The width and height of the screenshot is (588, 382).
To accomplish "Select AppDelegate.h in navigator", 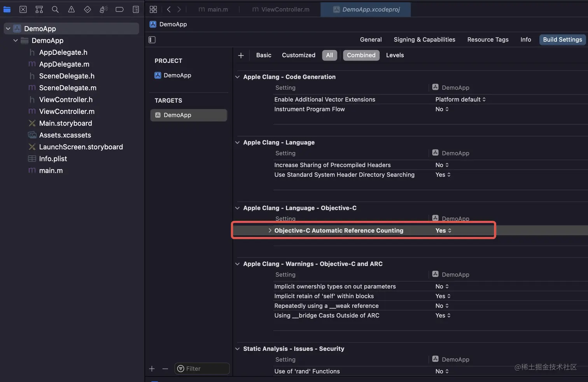I will 63,53.
